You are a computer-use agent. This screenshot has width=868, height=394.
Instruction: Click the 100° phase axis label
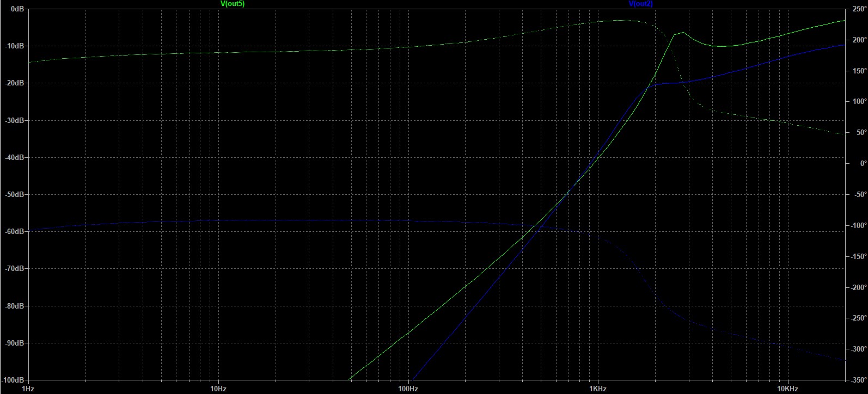[x=859, y=101]
